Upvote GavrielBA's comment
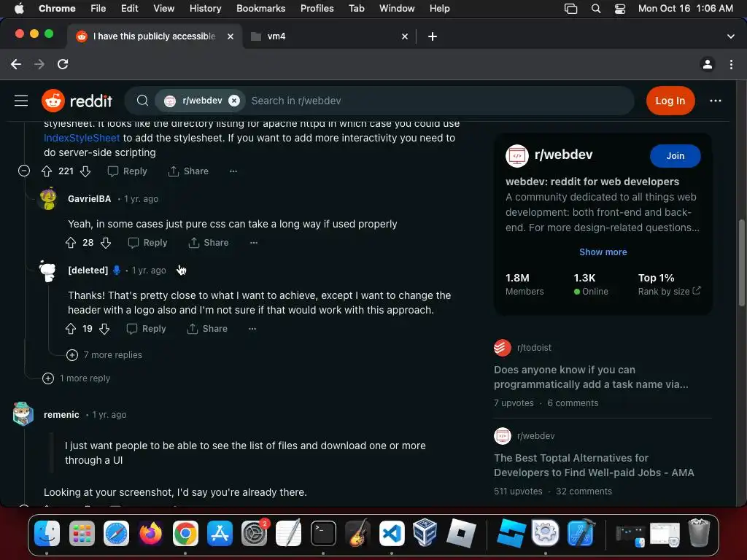This screenshot has width=747, height=560. tap(71, 242)
